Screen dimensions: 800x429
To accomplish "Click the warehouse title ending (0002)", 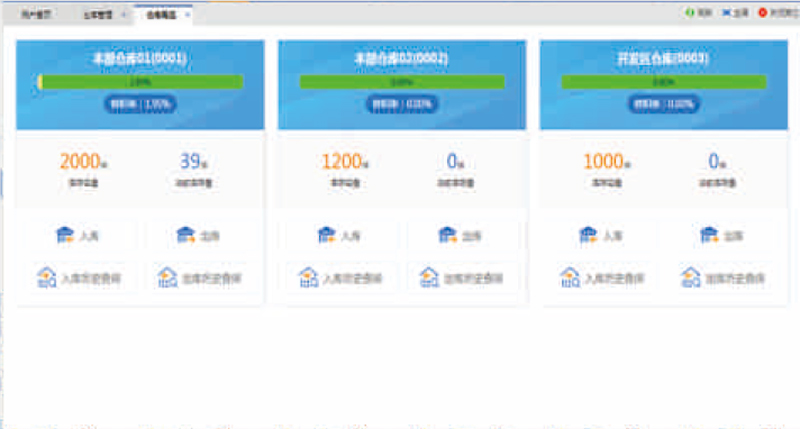I will [x=402, y=58].
